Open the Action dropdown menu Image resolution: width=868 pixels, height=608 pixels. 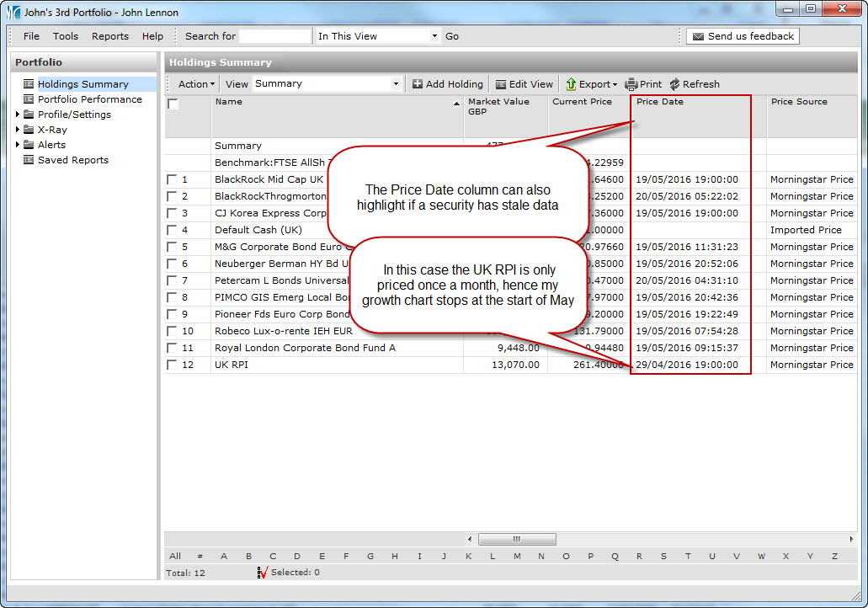(x=196, y=84)
